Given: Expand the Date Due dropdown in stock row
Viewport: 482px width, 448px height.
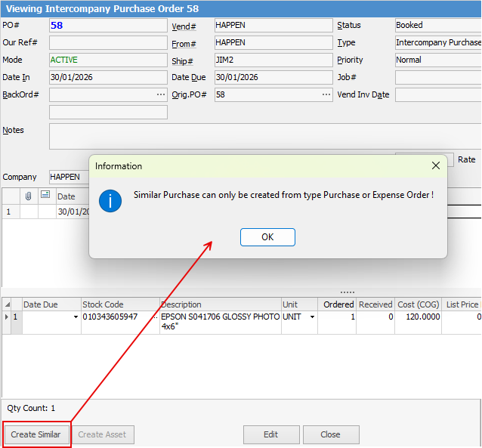Looking at the screenshot, I should (x=75, y=317).
